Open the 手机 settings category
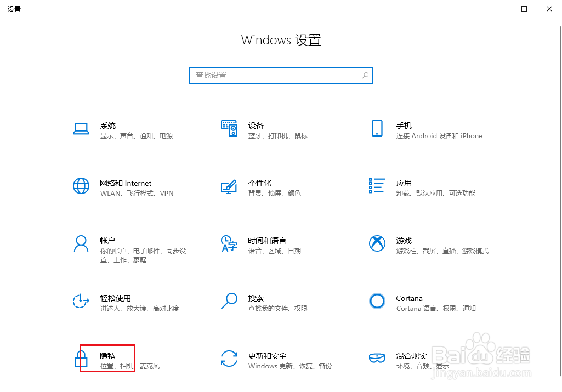This screenshot has height=392, width=562. (404, 126)
